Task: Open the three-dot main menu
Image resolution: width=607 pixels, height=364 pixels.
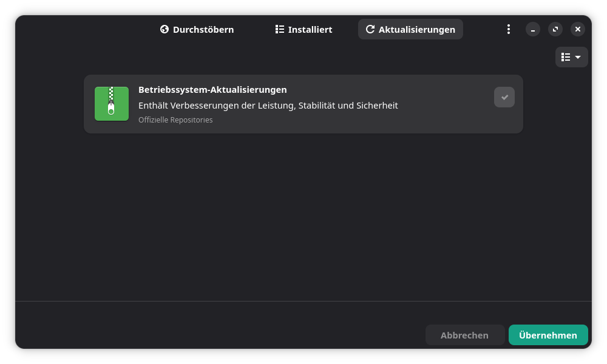Action: tap(509, 29)
